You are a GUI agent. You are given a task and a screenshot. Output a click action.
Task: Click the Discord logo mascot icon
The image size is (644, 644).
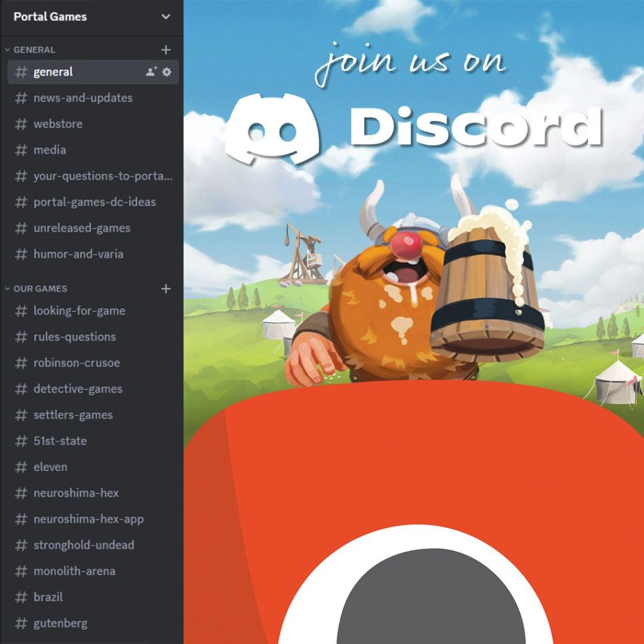pyautogui.click(x=272, y=129)
